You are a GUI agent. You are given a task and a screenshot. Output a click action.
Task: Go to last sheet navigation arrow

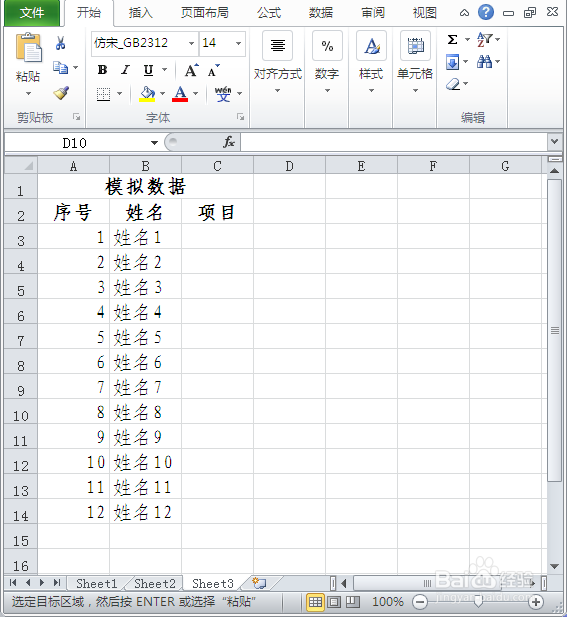57,582
